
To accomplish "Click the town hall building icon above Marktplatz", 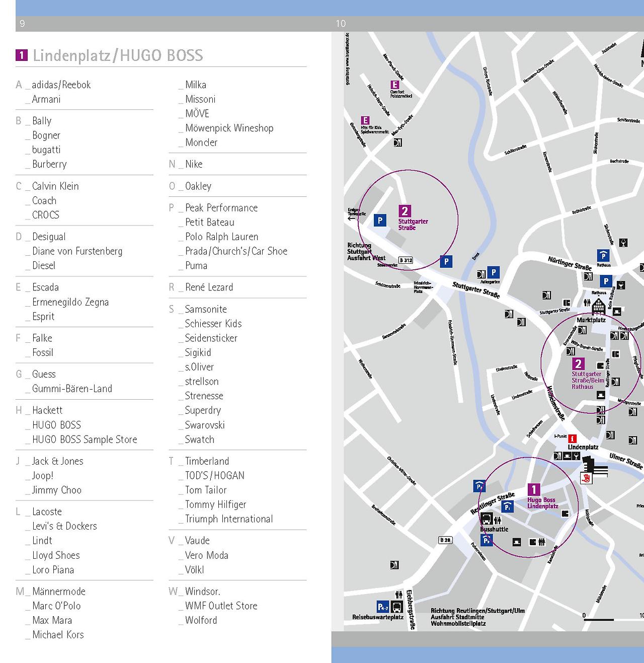I will coord(598,306).
